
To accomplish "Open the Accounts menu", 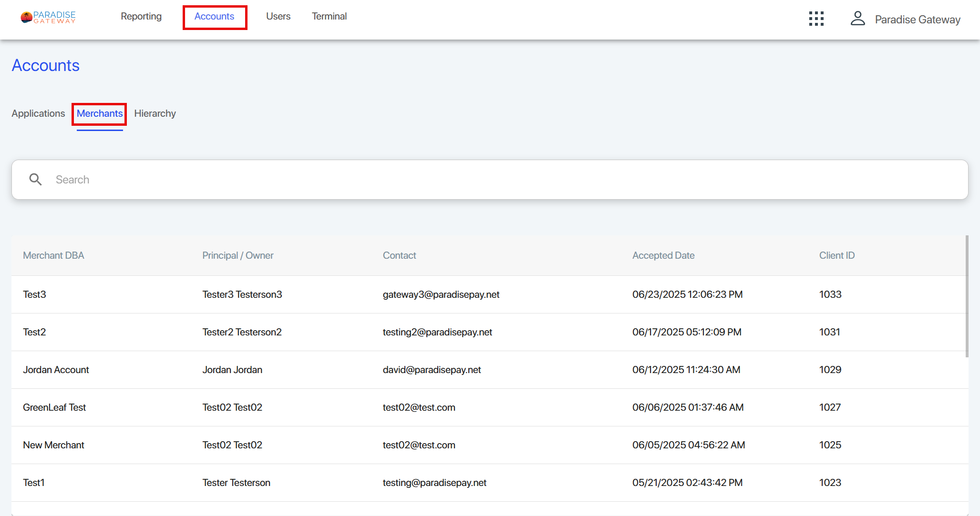I will pyautogui.click(x=215, y=16).
